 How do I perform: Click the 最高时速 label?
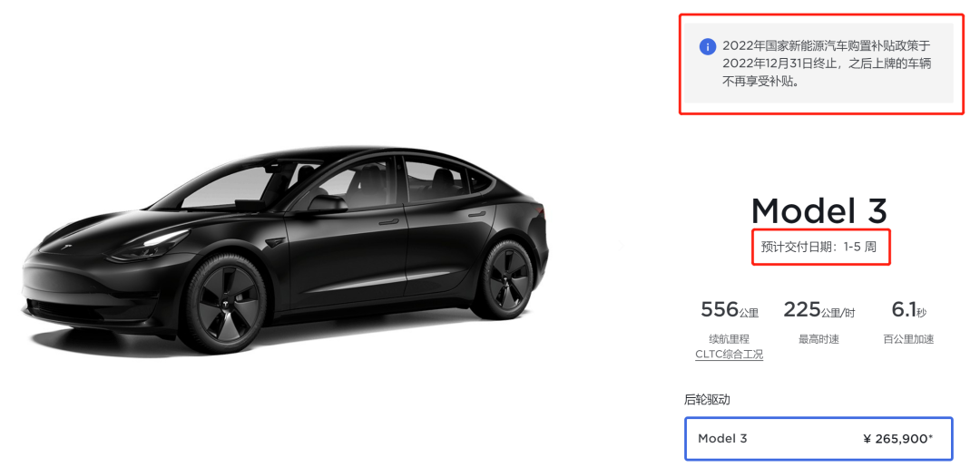click(x=818, y=339)
